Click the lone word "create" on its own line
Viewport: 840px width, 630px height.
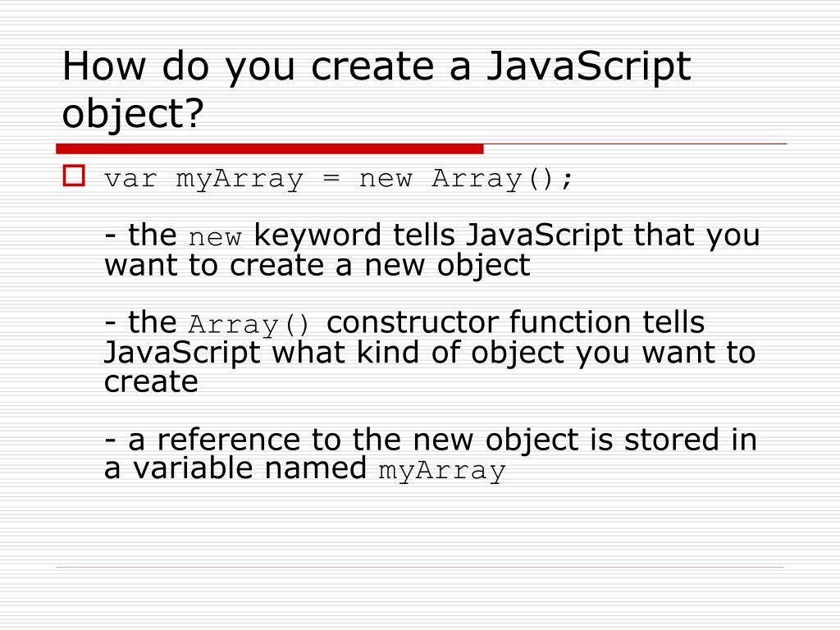[x=151, y=381]
